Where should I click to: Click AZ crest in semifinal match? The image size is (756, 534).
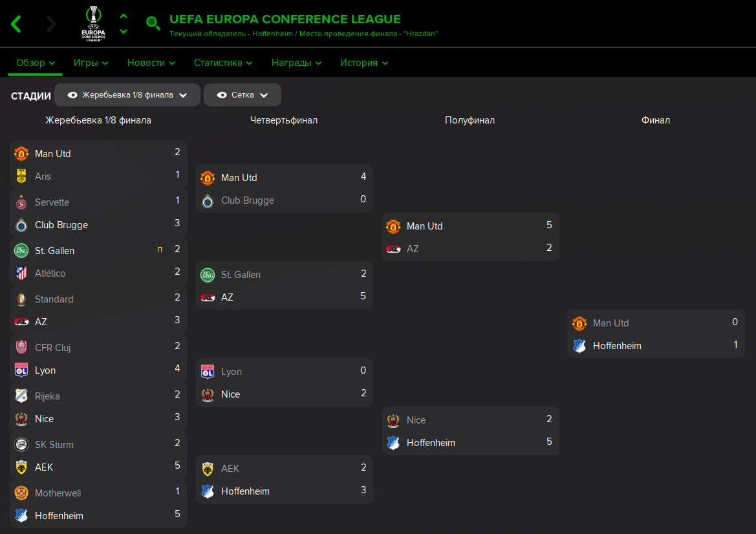(x=393, y=249)
